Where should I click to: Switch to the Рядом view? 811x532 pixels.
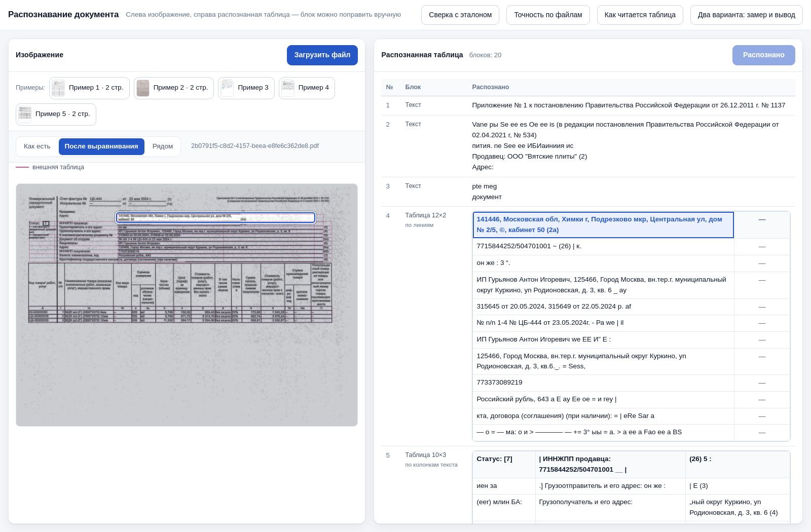[x=163, y=146]
